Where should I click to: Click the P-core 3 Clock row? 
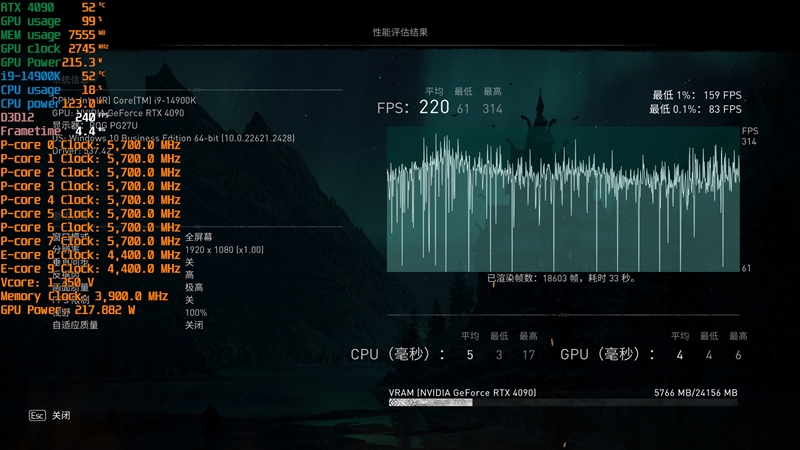point(90,186)
